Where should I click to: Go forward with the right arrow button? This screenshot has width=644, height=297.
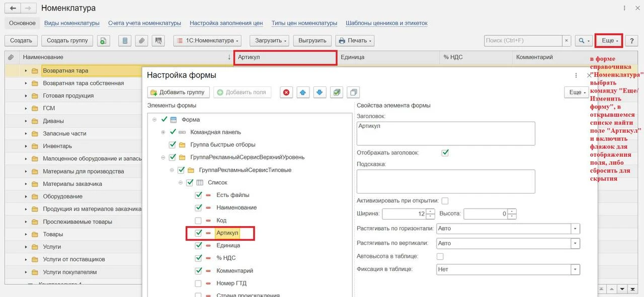pyautogui.click(x=29, y=9)
